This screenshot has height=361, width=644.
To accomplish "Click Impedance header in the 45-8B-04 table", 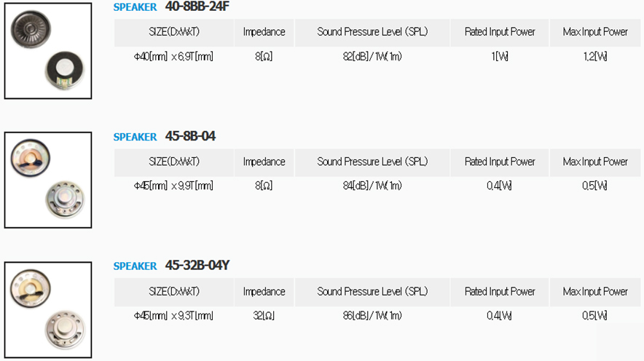I will point(264,162).
